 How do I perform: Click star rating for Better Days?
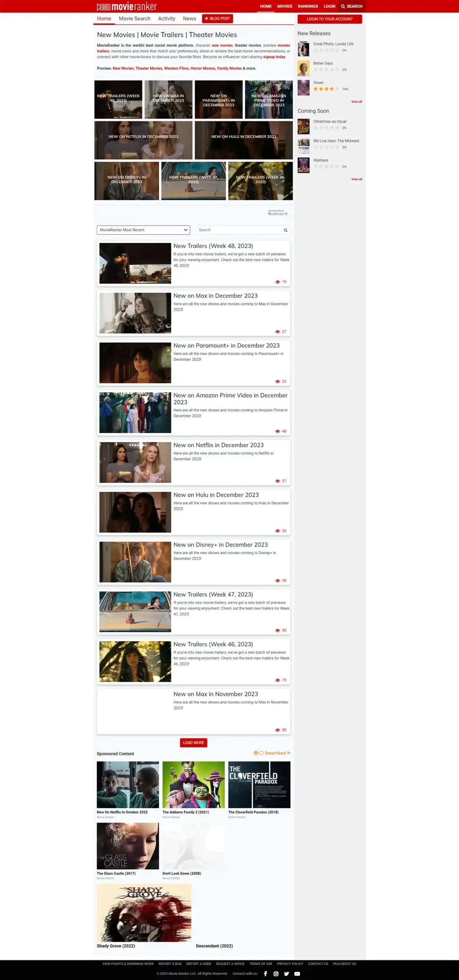pos(326,70)
